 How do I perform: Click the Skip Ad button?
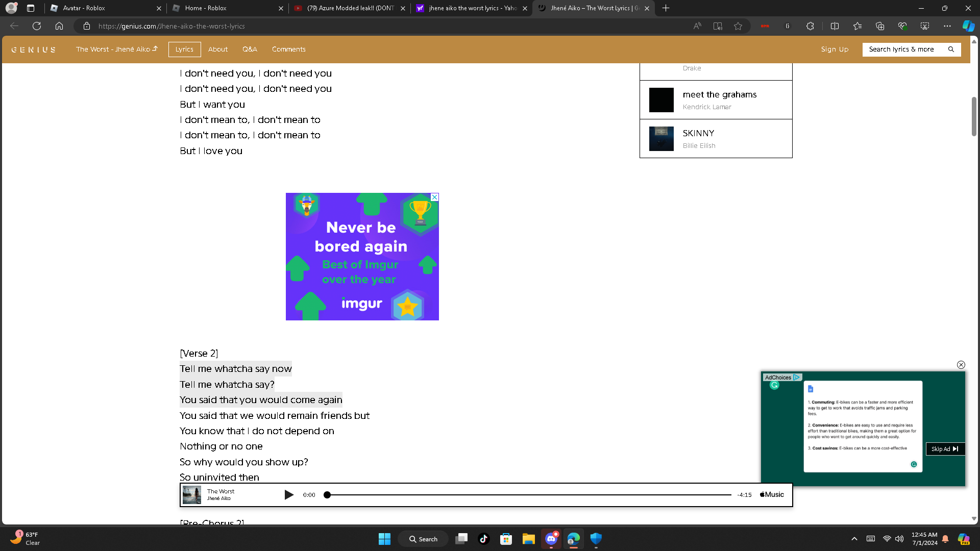(x=945, y=449)
